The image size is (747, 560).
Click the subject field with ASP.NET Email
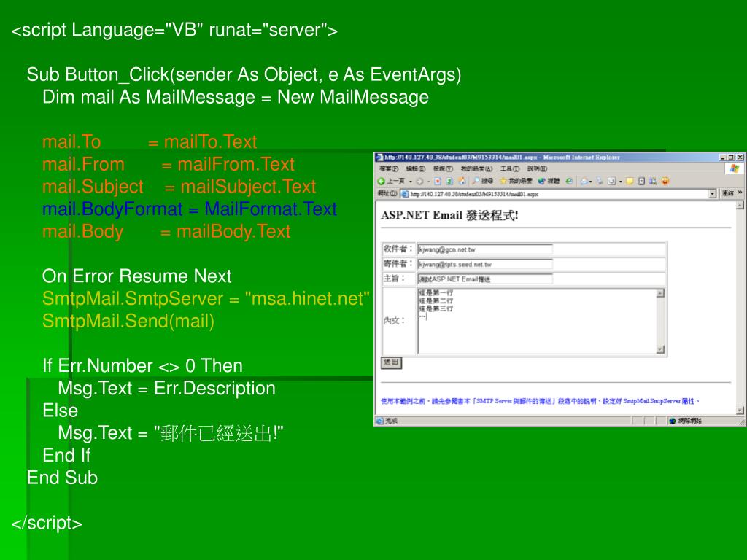[x=485, y=279]
